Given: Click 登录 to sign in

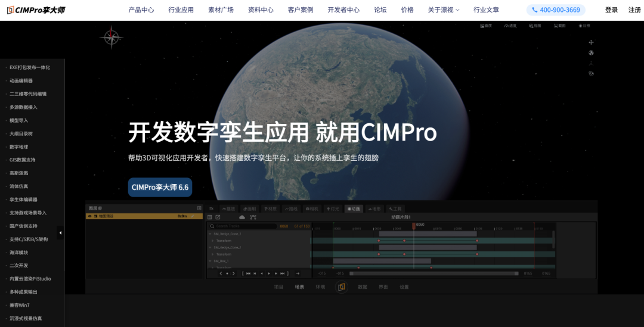Looking at the screenshot, I should coord(612,10).
